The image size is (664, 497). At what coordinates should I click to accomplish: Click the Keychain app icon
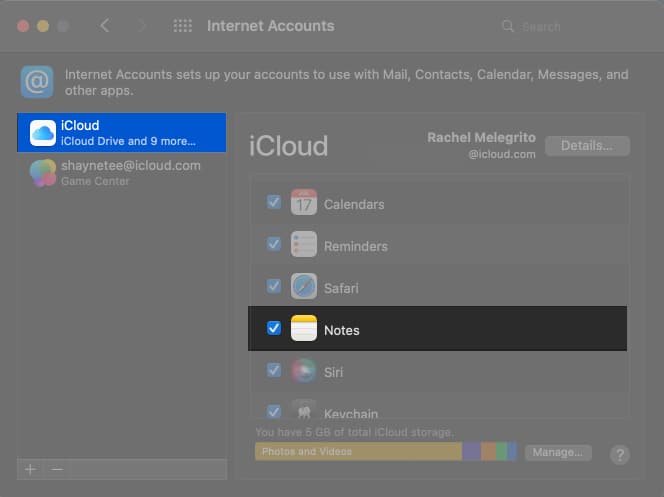tap(304, 410)
